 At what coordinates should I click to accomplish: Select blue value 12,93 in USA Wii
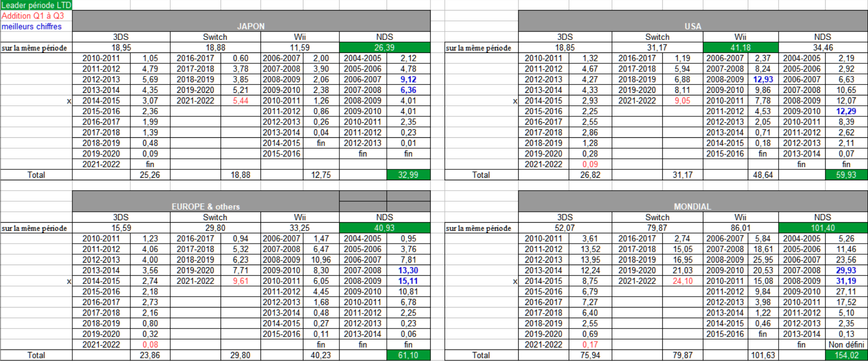point(763,79)
